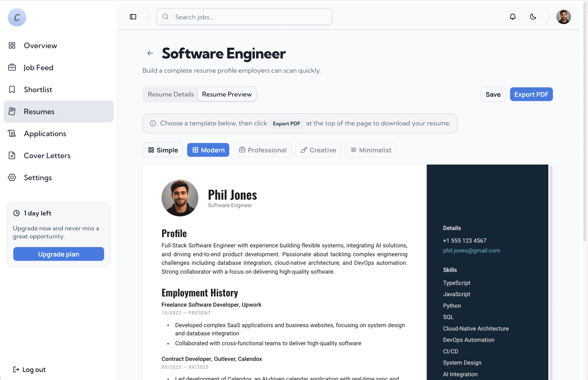The image size is (588, 380).
Task: Click AI Integration skill
Action: click(x=460, y=374)
